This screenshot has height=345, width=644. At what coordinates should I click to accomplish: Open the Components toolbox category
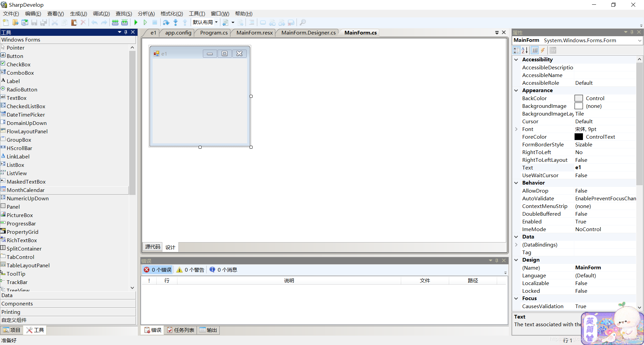(x=68, y=304)
